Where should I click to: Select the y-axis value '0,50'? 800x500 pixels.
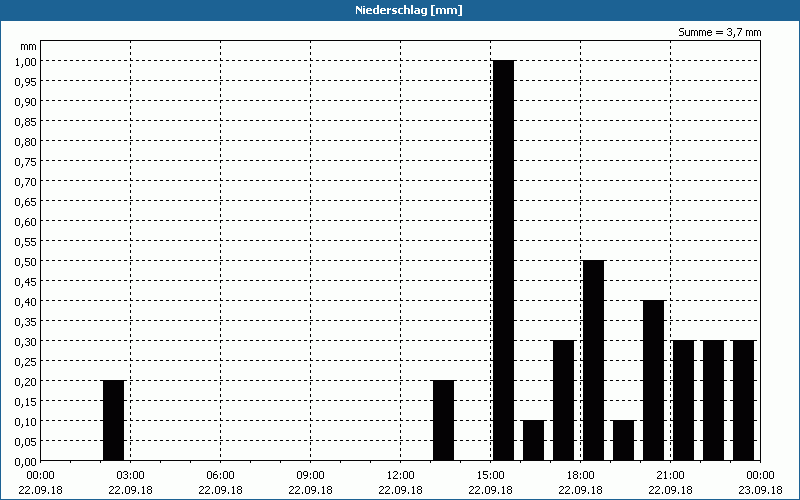[x=26, y=261]
